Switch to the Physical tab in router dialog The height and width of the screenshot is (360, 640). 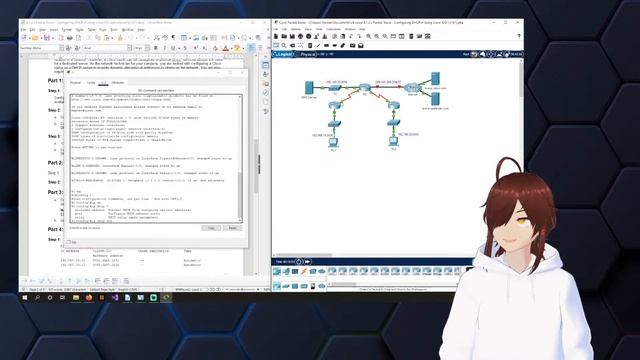(76, 82)
